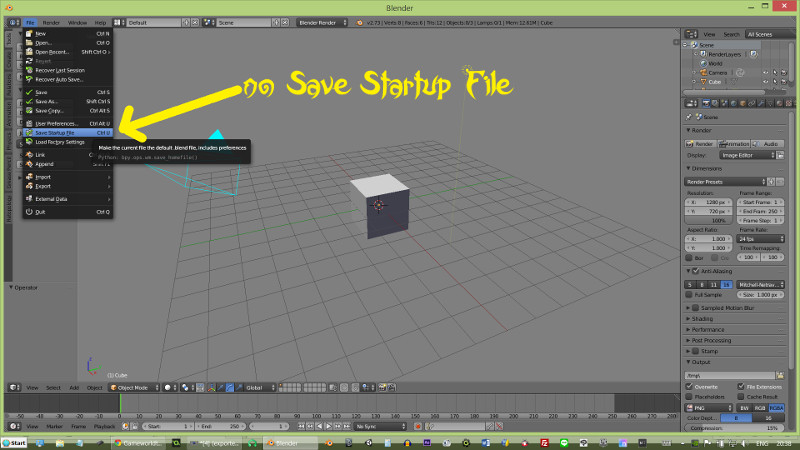The image size is (800, 450).
Task: Click the Animation render button
Action: click(x=734, y=144)
